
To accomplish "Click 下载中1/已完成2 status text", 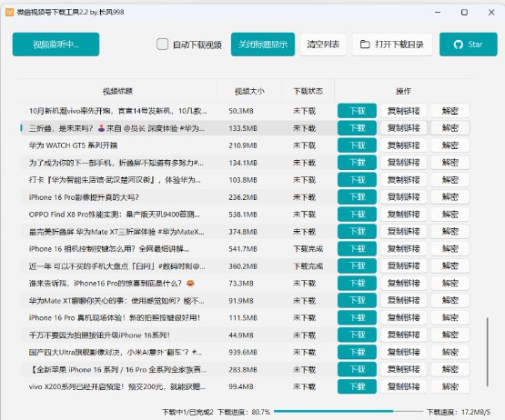I will tap(187, 412).
